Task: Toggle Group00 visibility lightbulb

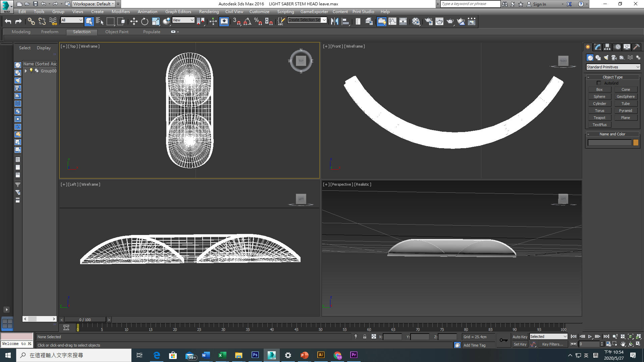Action: tap(31, 71)
